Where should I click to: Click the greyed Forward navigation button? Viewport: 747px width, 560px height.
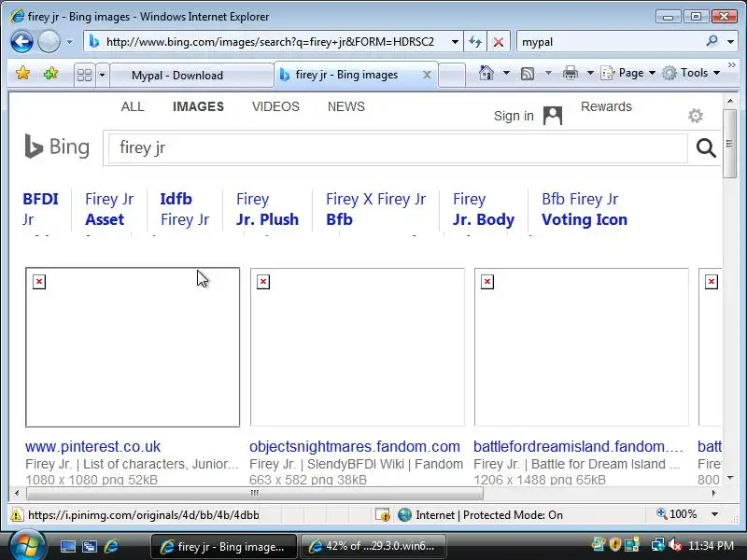(49, 42)
